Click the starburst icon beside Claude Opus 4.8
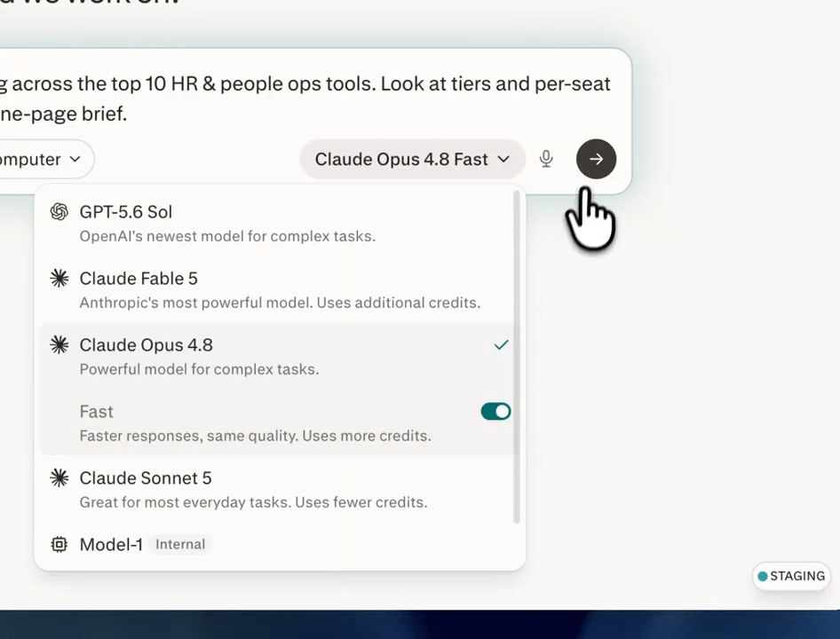The image size is (840, 639). tap(59, 344)
